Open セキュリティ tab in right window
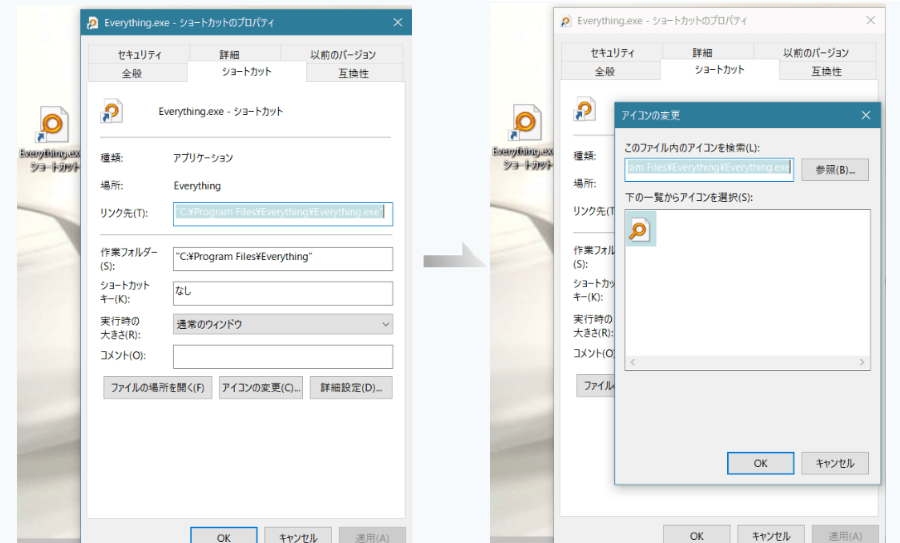900x543 pixels. pyautogui.click(x=612, y=52)
